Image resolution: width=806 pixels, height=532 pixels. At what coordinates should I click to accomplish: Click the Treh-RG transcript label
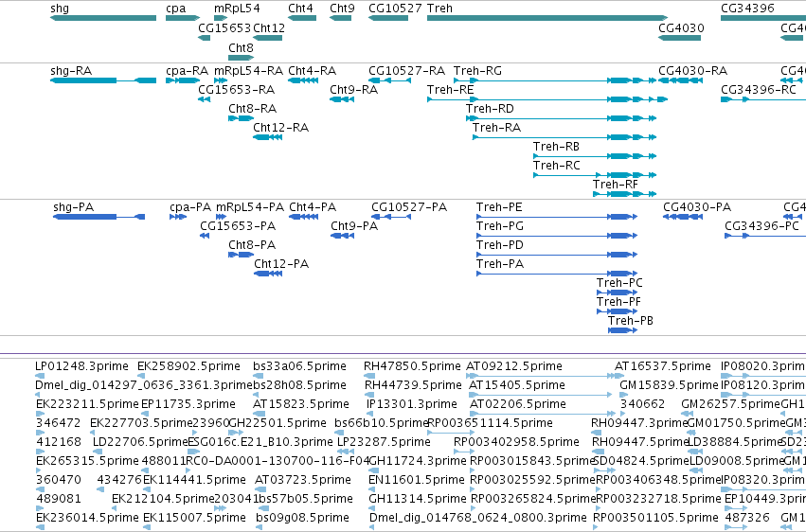coord(477,71)
